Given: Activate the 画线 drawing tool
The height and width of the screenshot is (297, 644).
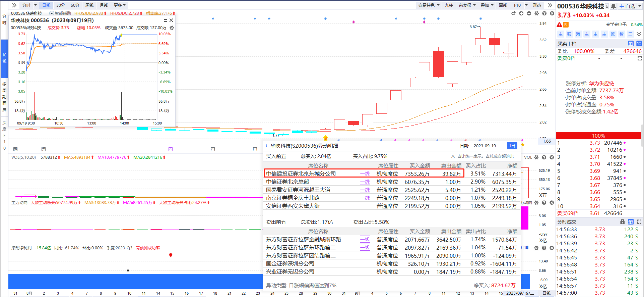Looking at the screenshot, I should click(x=503, y=5).
